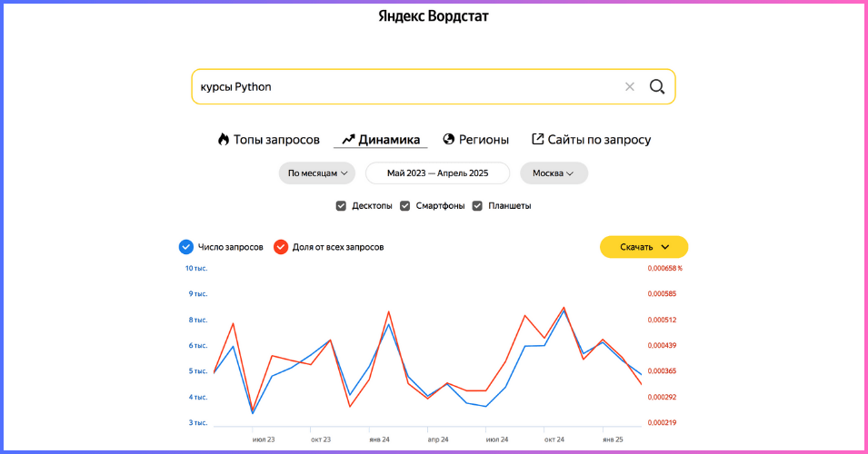Click the 9 тыс. axis label
Viewport: 868px width, 454px height.
[x=198, y=293]
